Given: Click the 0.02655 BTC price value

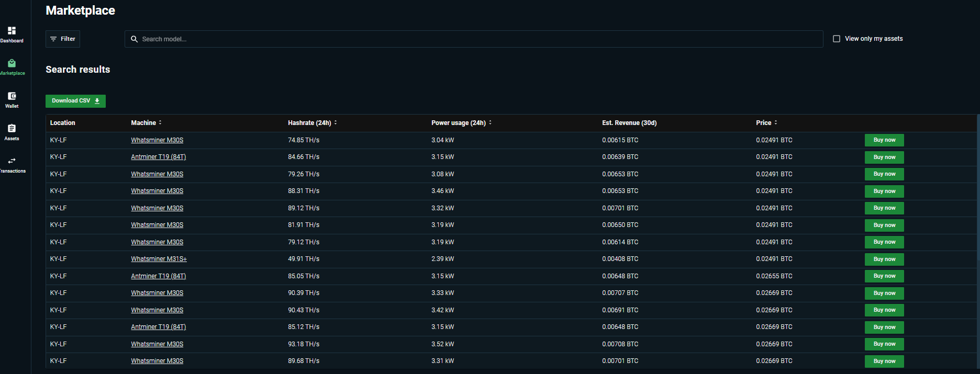Looking at the screenshot, I should (774, 276).
